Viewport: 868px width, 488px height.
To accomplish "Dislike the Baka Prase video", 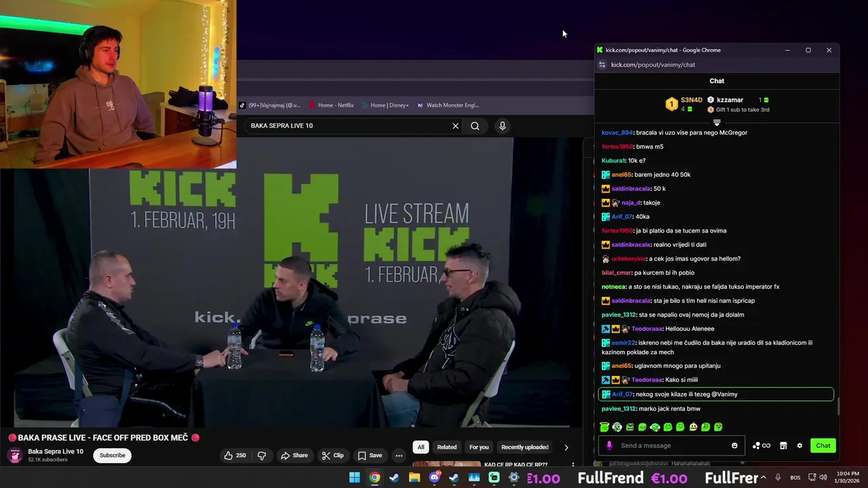I will coord(262,455).
